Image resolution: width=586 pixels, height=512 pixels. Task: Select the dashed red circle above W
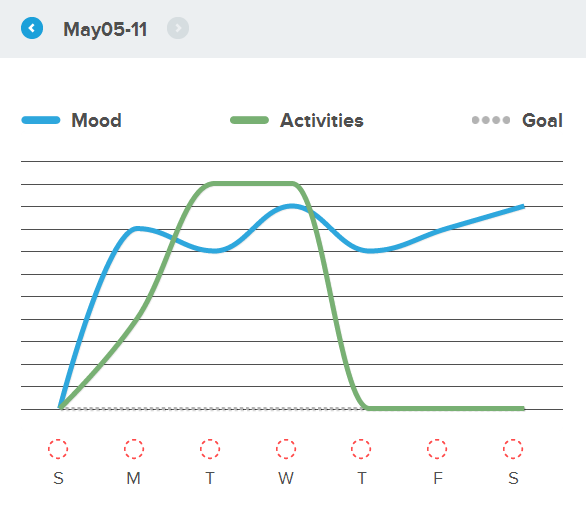coord(286,449)
